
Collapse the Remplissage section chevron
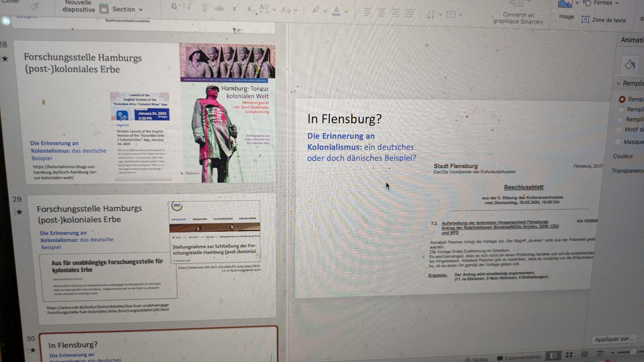(x=619, y=83)
